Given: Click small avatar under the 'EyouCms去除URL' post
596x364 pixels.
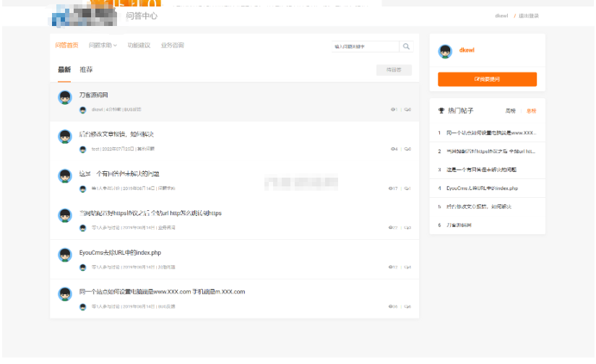Looking at the screenshot, I should (83, 267).
